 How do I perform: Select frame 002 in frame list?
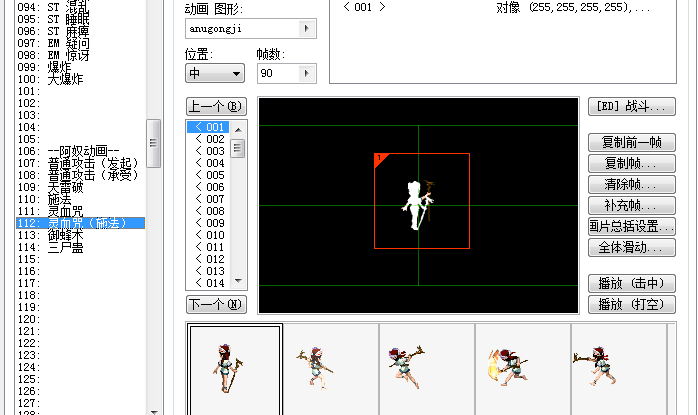coord(208,139)
